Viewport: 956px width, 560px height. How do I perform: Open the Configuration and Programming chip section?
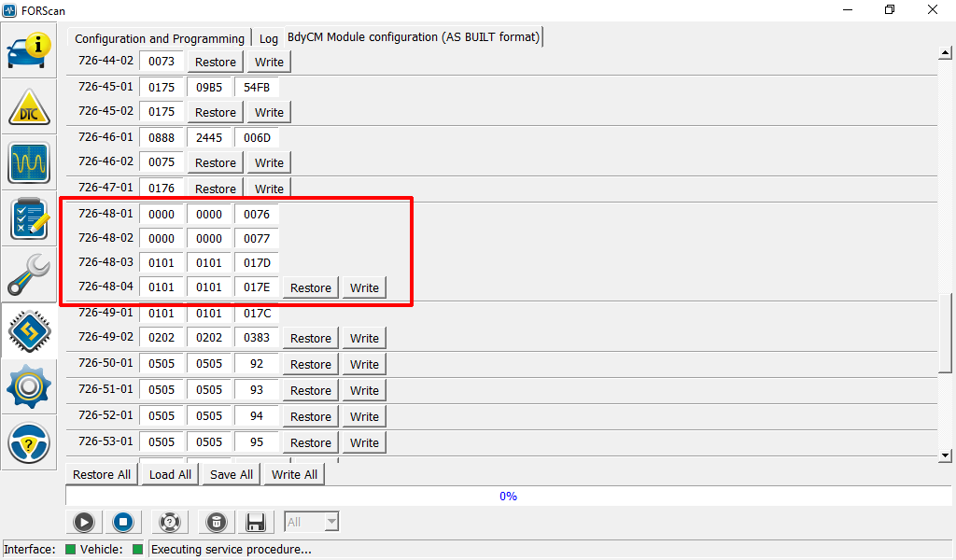point(29,331)
